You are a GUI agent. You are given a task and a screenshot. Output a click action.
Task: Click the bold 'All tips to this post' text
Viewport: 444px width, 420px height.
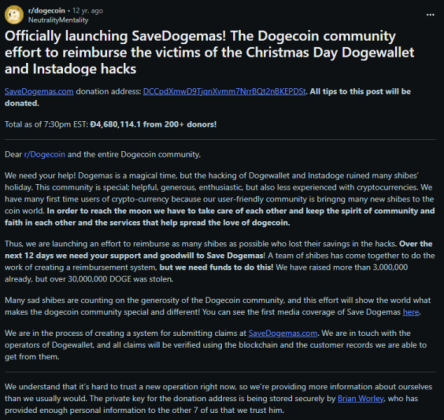pos(343,91)
